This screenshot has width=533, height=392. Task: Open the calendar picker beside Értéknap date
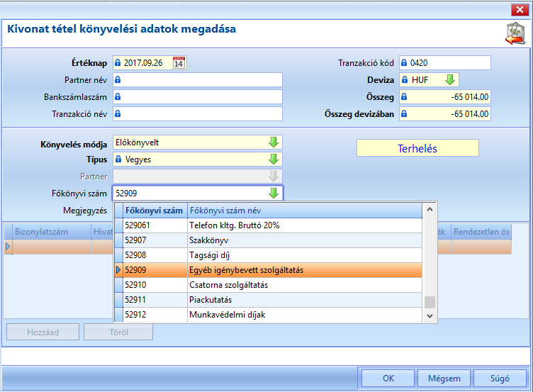[x=179, y=63]
